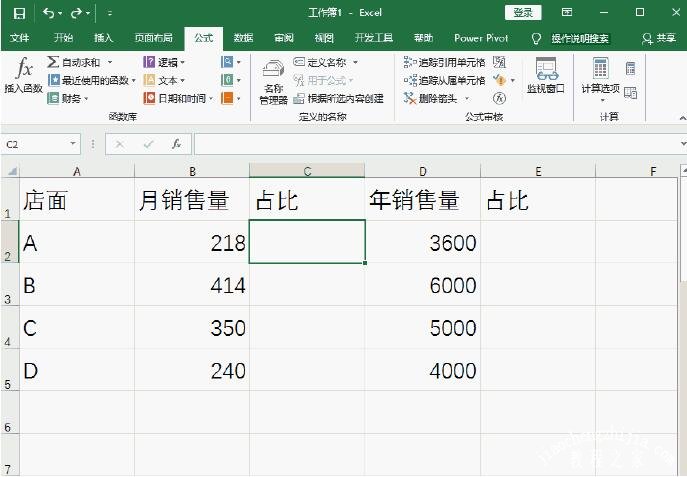Click Trace Dependents (追踪从属单元格)
This screenshot has width=687, height=477.
pyautogui.click(x=444, y=80)
